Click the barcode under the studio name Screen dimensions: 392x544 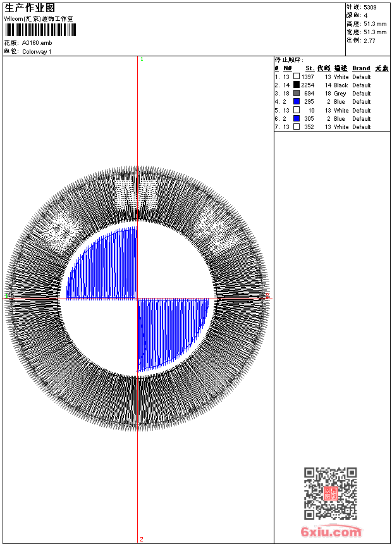coord(40,30)
